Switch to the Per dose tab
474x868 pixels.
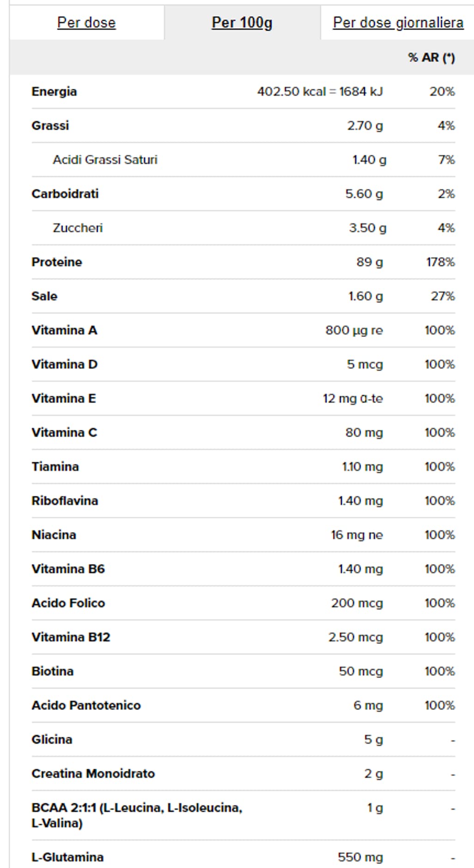(86, 23)
